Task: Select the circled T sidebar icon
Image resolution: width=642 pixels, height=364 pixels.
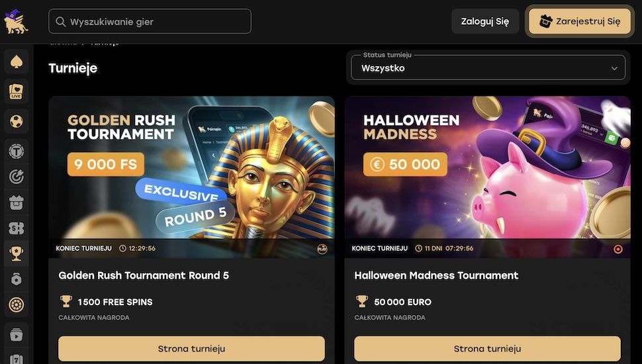Action: click(x=17, y=151)
